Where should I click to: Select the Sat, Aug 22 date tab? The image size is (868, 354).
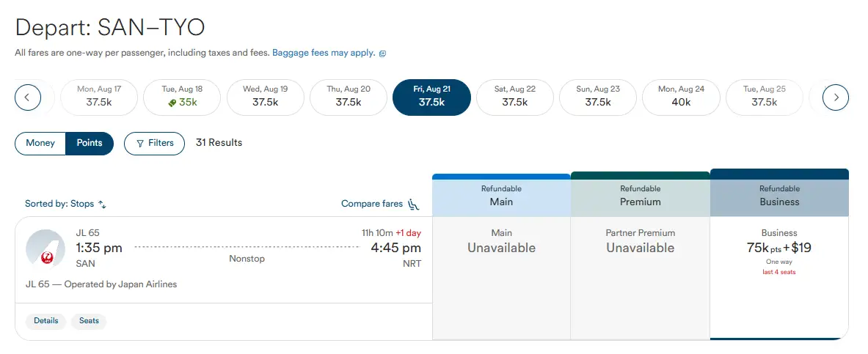tap(515, 97)
